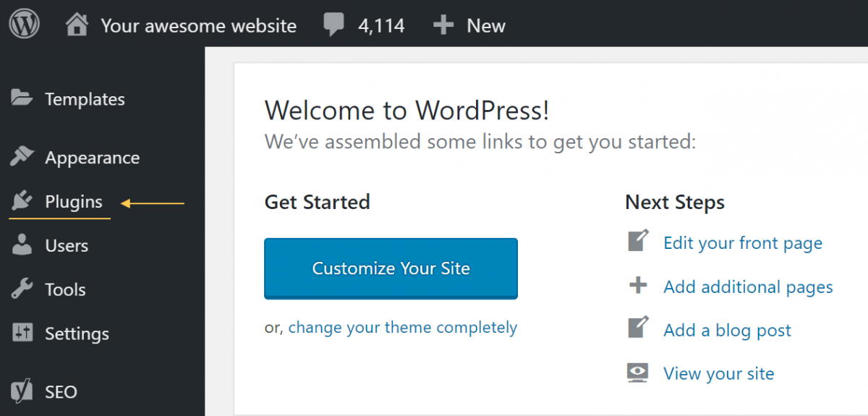Click the Tools wrench icon
The image size is (868, 416).
(x=22, y=289)
